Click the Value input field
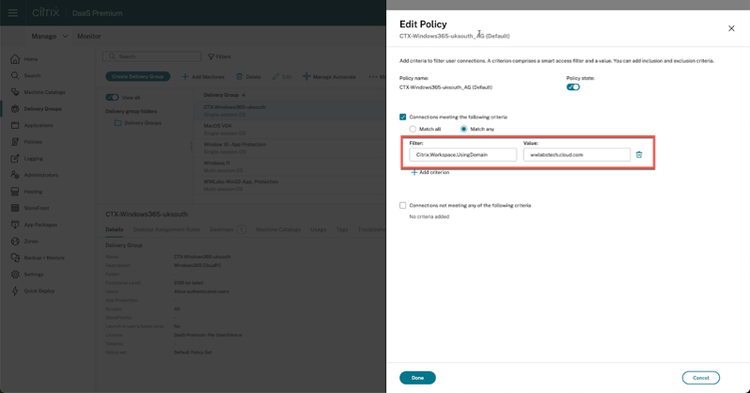Image resolution: width=750 pixels, height=393 pixels. pos(577,154)
